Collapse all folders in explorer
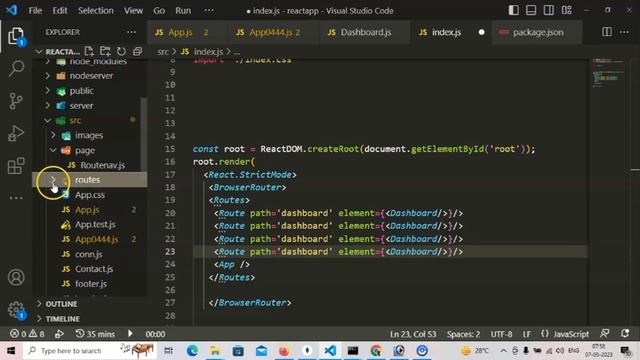The width and height of the screenshot is (640, 360). click(x=138, y=51)
